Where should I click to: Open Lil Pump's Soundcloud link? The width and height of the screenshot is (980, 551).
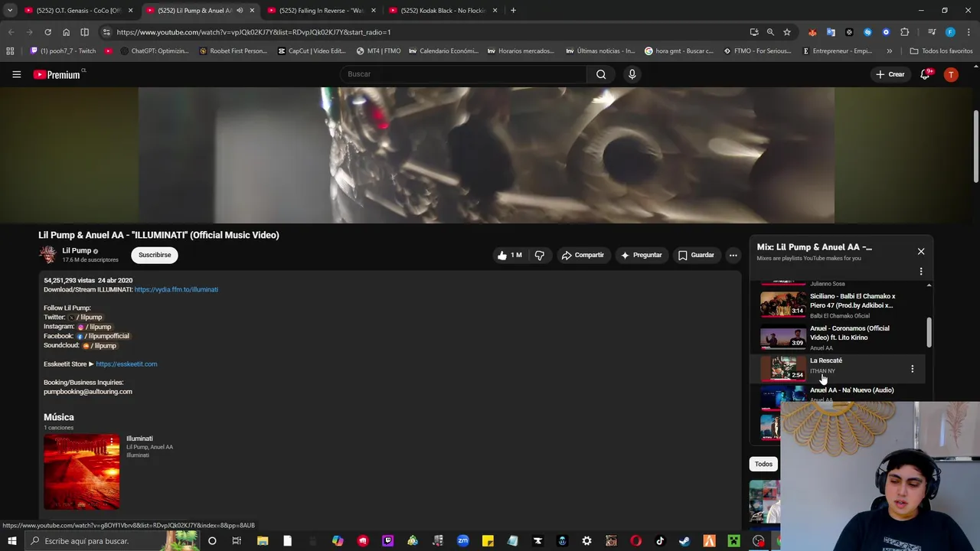coord(100,346)
